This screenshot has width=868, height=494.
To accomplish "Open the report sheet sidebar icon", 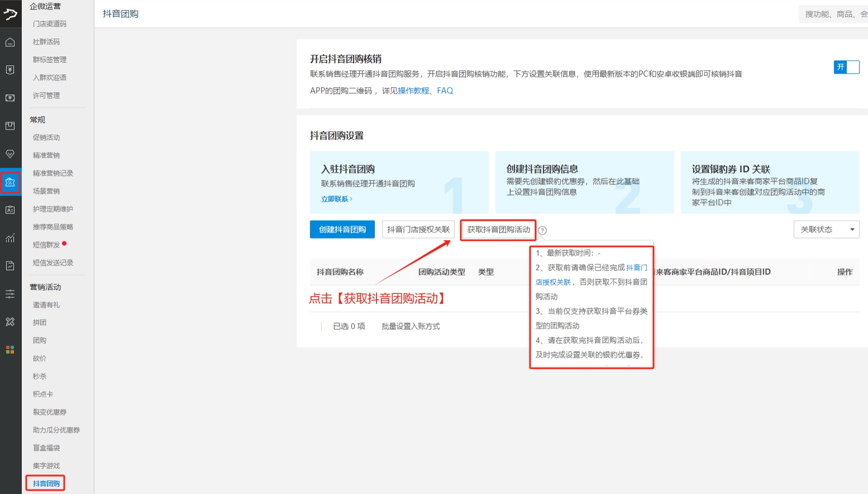I will coord(10,266).
